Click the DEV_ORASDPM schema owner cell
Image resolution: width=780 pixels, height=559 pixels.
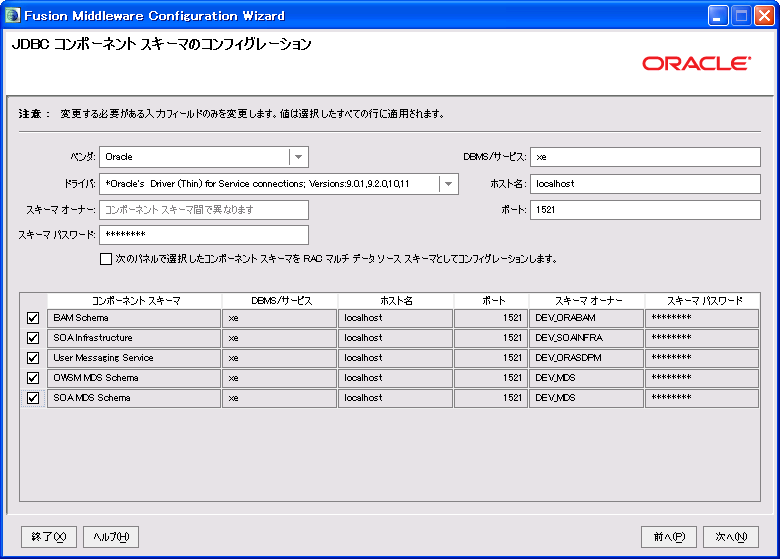[x=586, y=358]
